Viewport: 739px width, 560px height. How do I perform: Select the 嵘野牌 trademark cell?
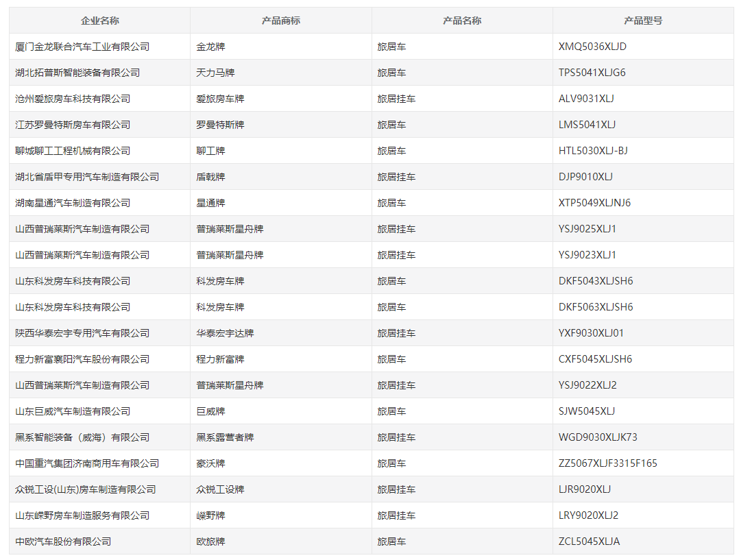click(281, 515)
